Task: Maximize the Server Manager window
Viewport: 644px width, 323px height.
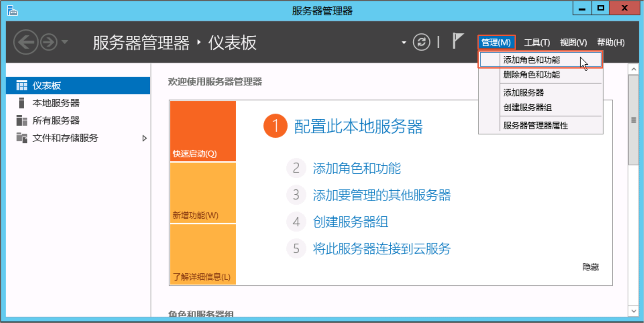Action: (601, 8)
